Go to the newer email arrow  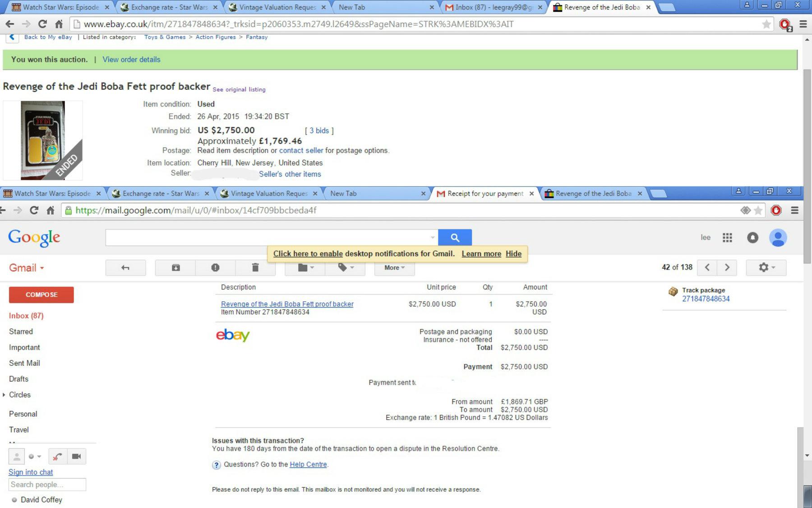[x=707, y=267]
